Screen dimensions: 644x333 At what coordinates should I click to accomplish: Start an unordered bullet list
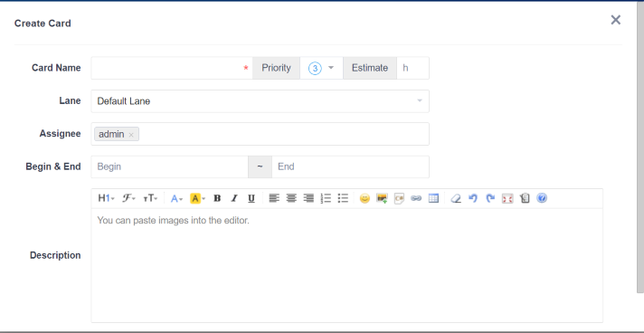coord(343,198)
